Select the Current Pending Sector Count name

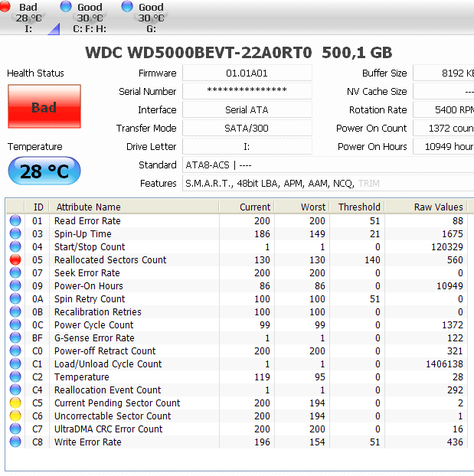click(117, 403)
